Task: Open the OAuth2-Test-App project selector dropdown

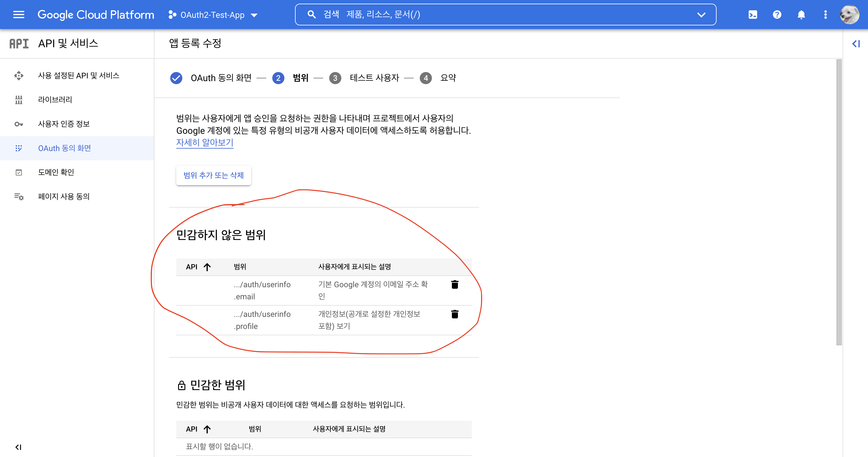Action: [x=214, y=15]
